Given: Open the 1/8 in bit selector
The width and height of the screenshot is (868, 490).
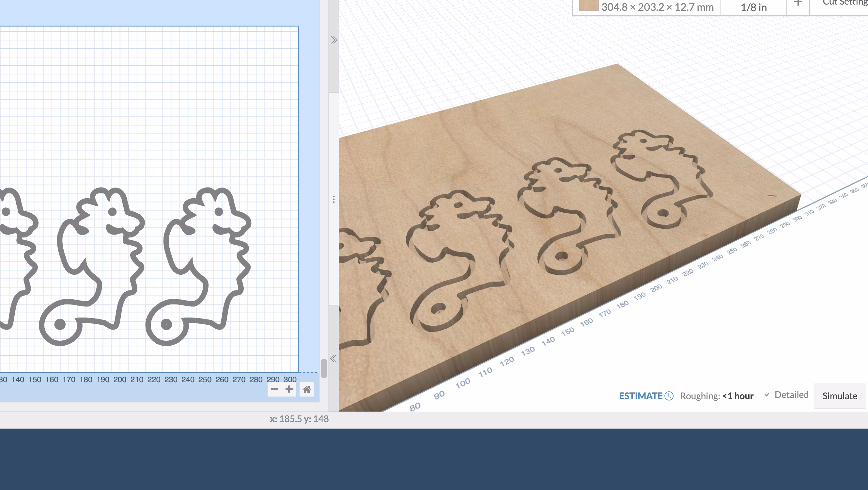Looking at the screenshot, I should 753,7.
